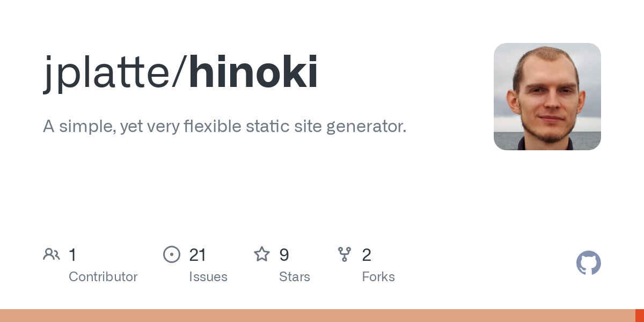Screen dimensions: 644x322
Task: Click the forks count 2
Action: (367, 255)
